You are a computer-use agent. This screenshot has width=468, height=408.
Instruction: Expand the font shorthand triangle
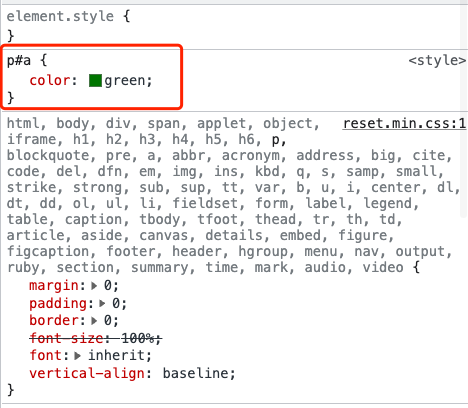pyautogui.click(x=78, y=356)
